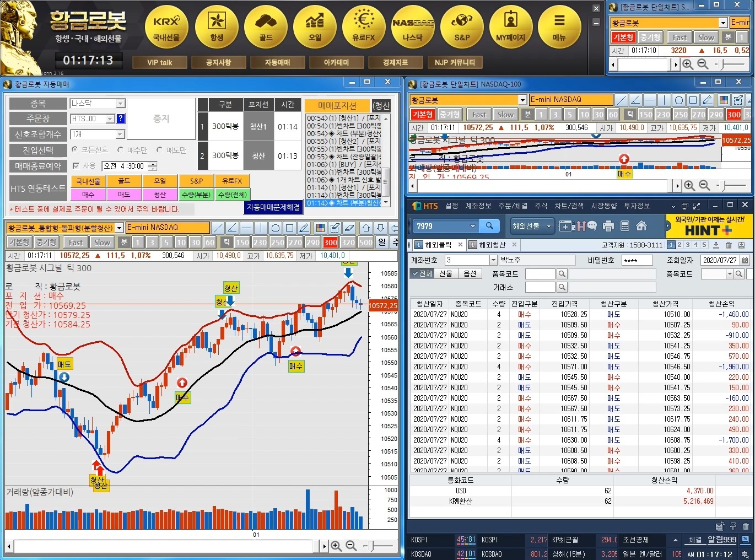Open the 항셍 round icon
This screenshot has width=755, height=560.
pos(217,27)
